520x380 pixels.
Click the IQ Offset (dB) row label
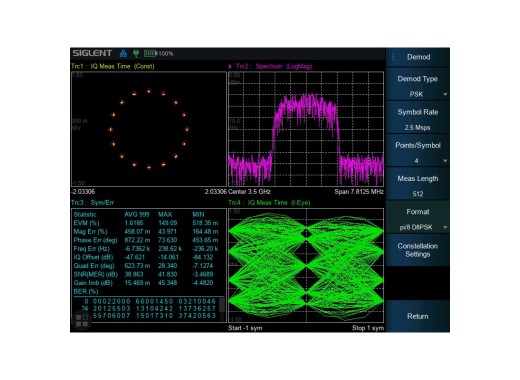(93, 257)
